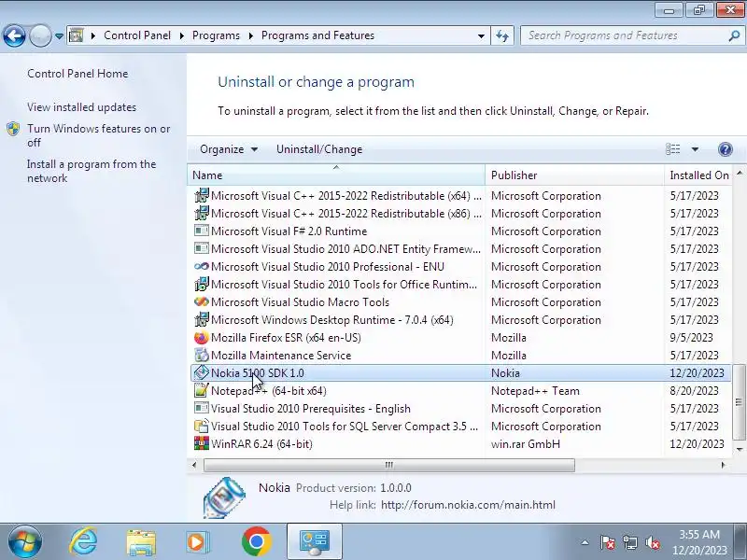Viewport: 747px width, 560px height.
Task: Select Visual Studio 2010 ADO.NET Entity Framework icon
Action: [202, 248]
